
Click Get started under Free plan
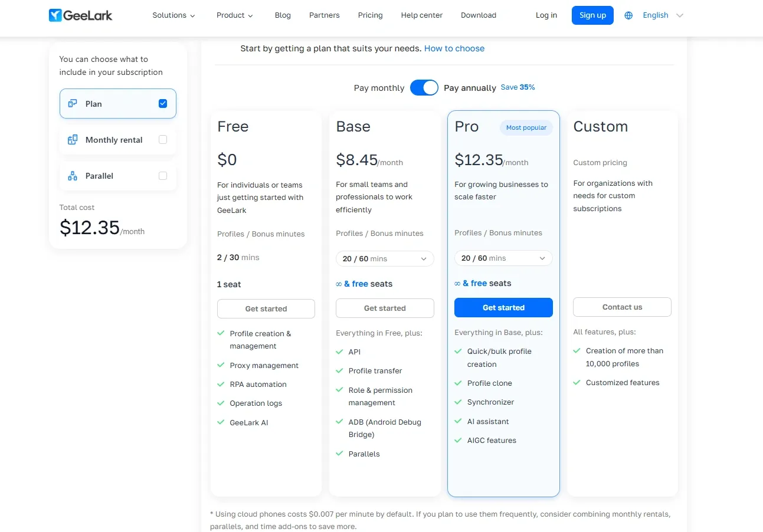point(266,308)
